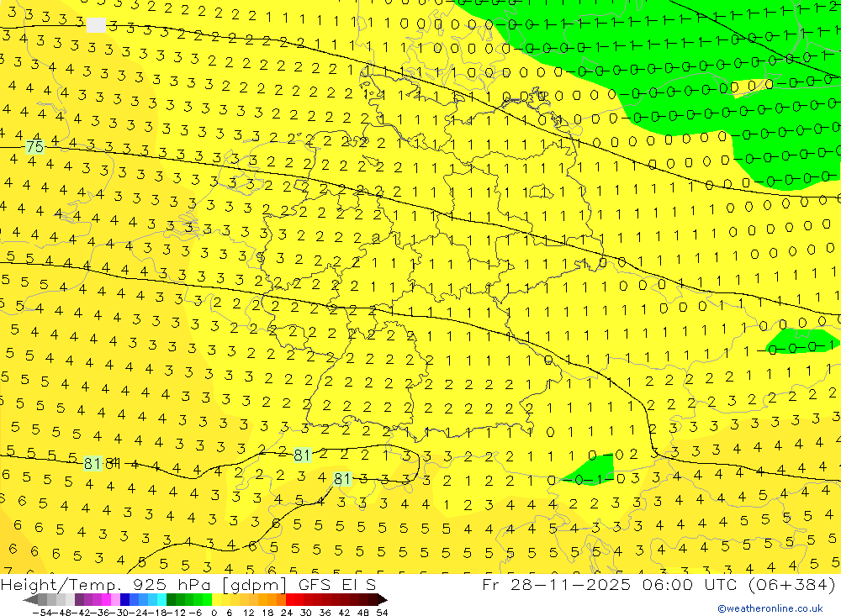Click the '42' legend scale value
The width and height of the screenshot is (841, 616).
[344, 613]
